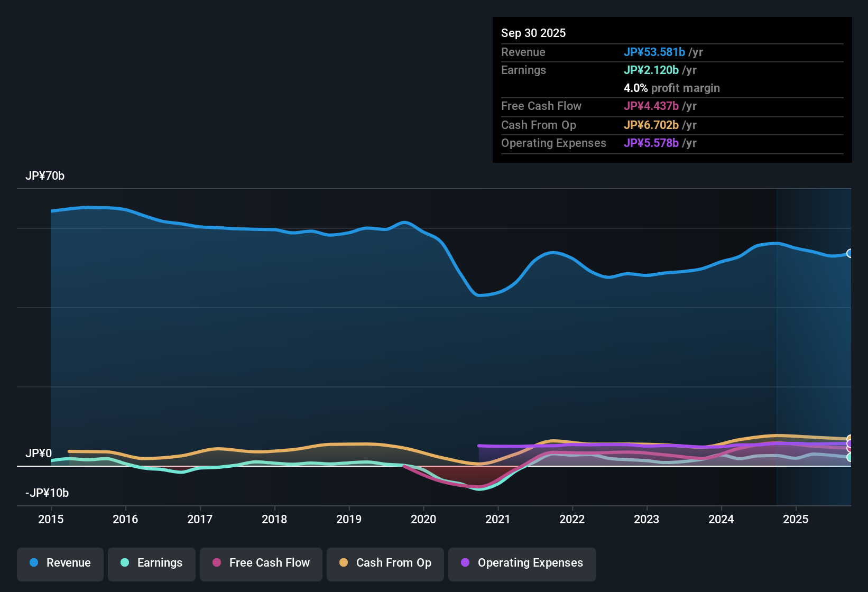
Task: Expand the profit margin detail row
Action: pos(672,88)
